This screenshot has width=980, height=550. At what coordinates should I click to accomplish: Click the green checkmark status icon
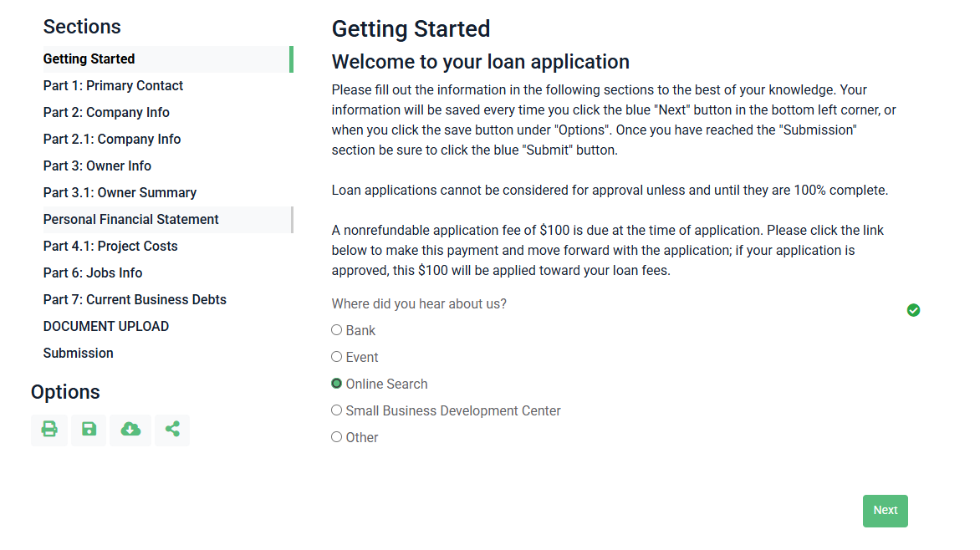[x=913, y=310]
